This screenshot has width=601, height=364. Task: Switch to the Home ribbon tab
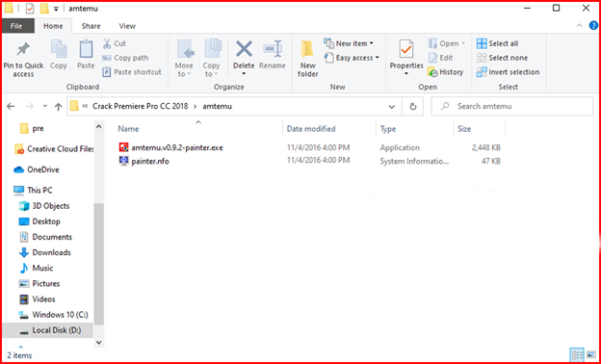pyautogui.click(x=53, y=26)
